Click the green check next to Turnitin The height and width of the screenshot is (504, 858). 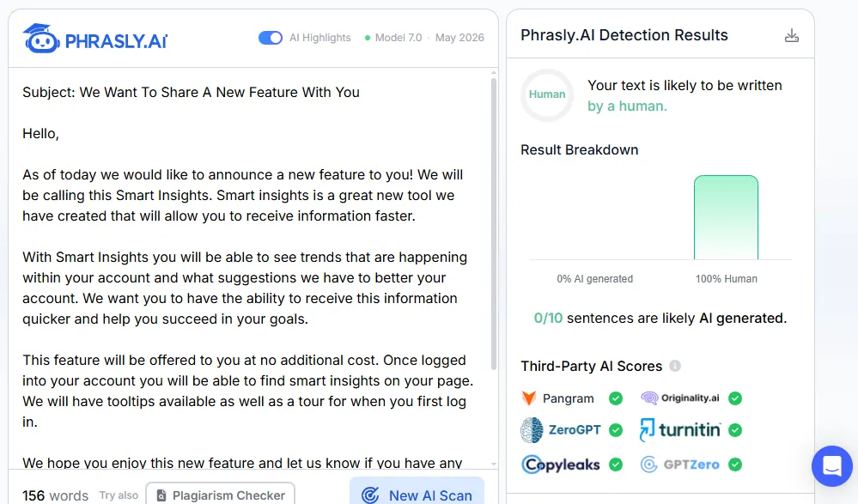coord(735,430)
